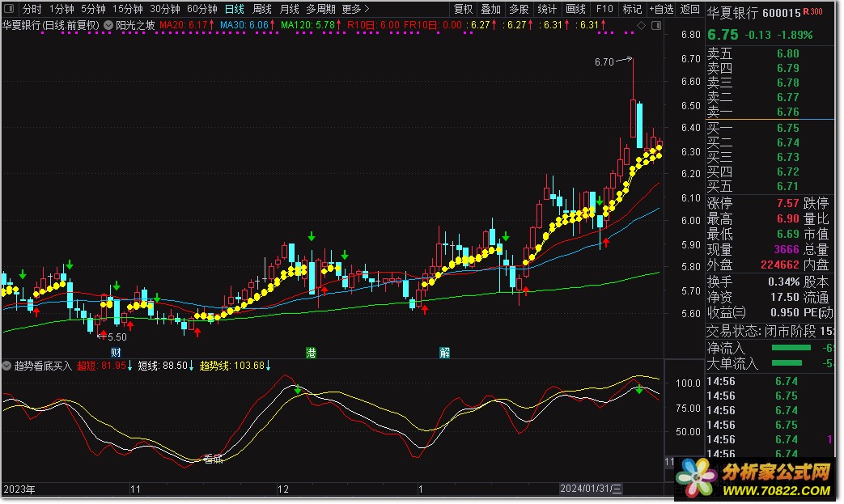The image size is (844, 504).
Task: Click the 净资 value 17.50
Action: [785, 297]
